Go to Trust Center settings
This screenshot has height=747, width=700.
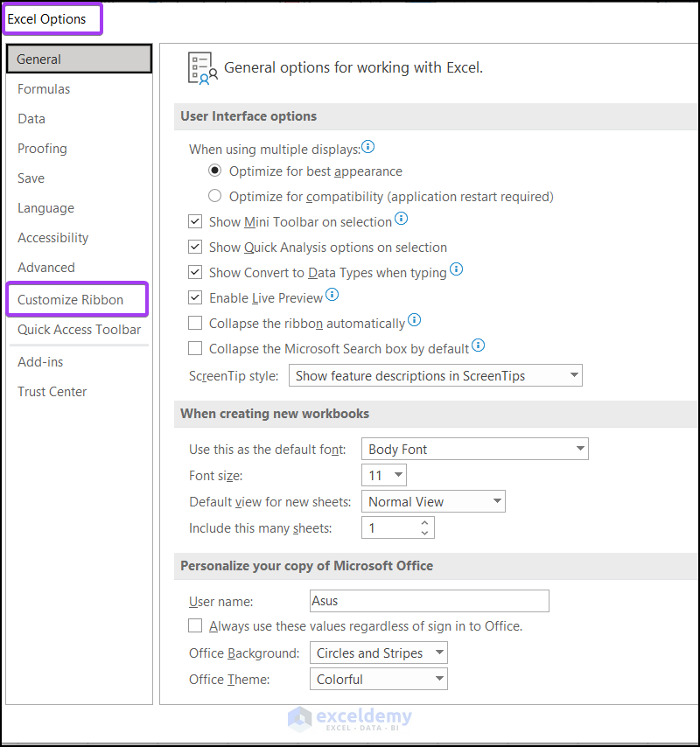tap(52, 392)
